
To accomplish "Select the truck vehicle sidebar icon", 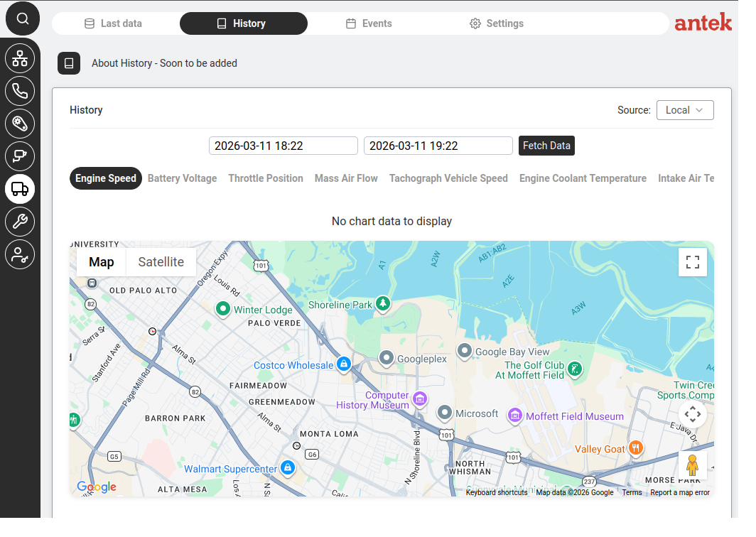I will pyautogui.click(x=20, y=189).
